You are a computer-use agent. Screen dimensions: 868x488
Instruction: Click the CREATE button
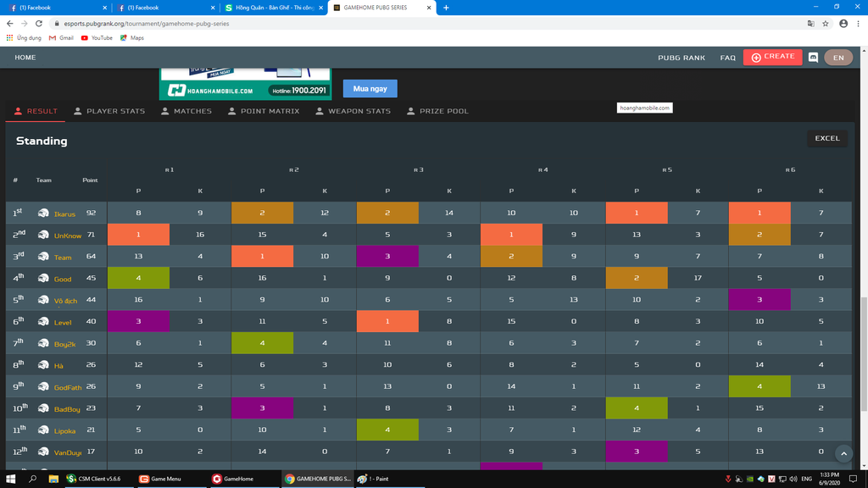773,57
